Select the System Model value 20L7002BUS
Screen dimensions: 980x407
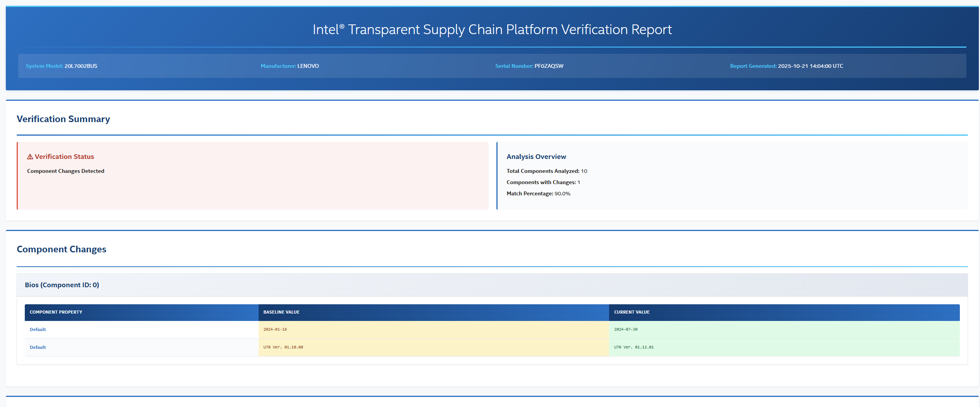pos(81,66)
